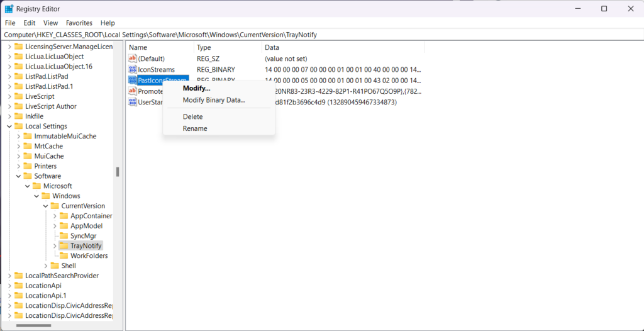Screen dimensions: 644x331
Task: Collapse the CurrentVersion tree node
Action: point(46,206)
